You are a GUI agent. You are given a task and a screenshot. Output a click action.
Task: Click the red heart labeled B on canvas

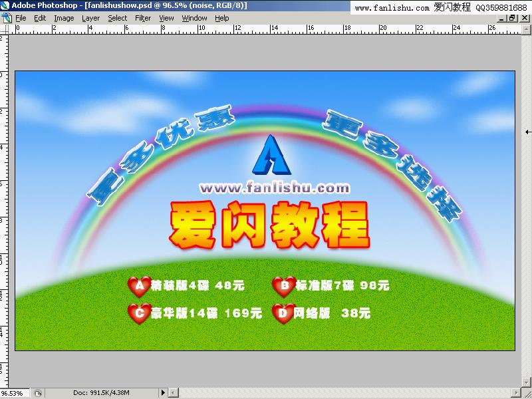[x=284, y=286]
